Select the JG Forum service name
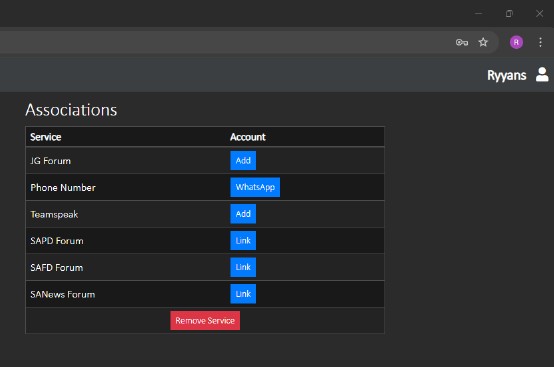Image resolution: width=554 pixels, height=367 pixels. (51, 161)
